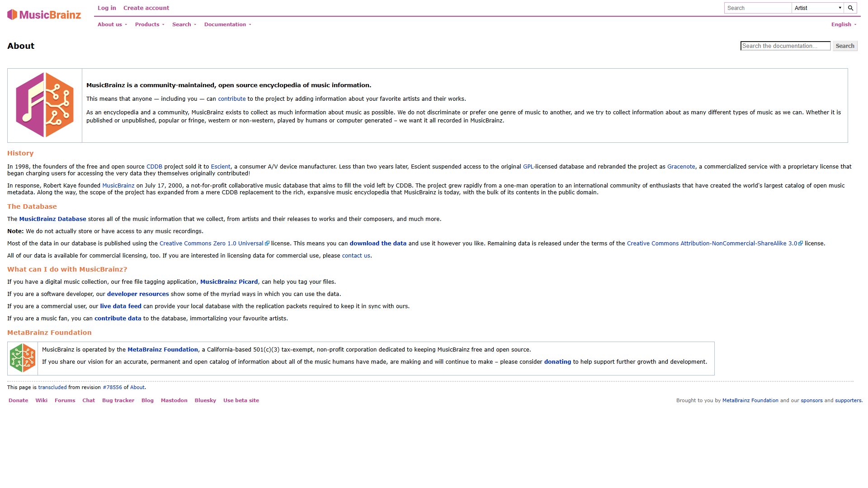
Task: Click the History section heading
Action: coord(20,154)
